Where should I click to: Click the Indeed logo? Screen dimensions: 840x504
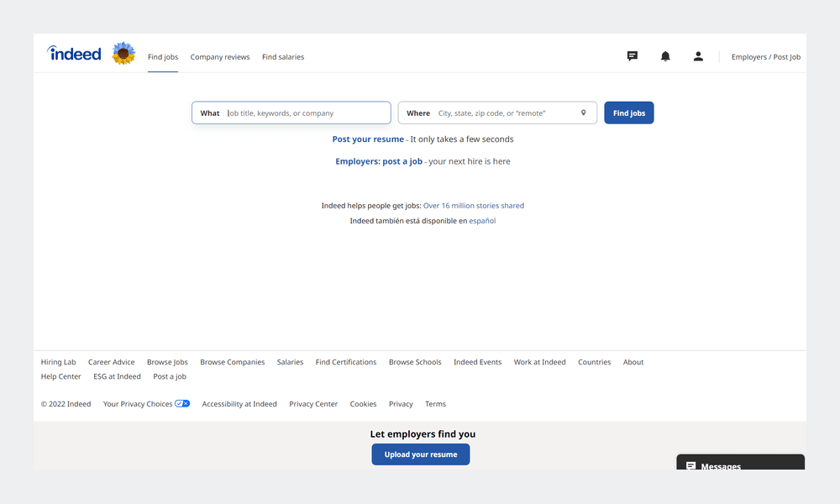[x=74, y=53]
